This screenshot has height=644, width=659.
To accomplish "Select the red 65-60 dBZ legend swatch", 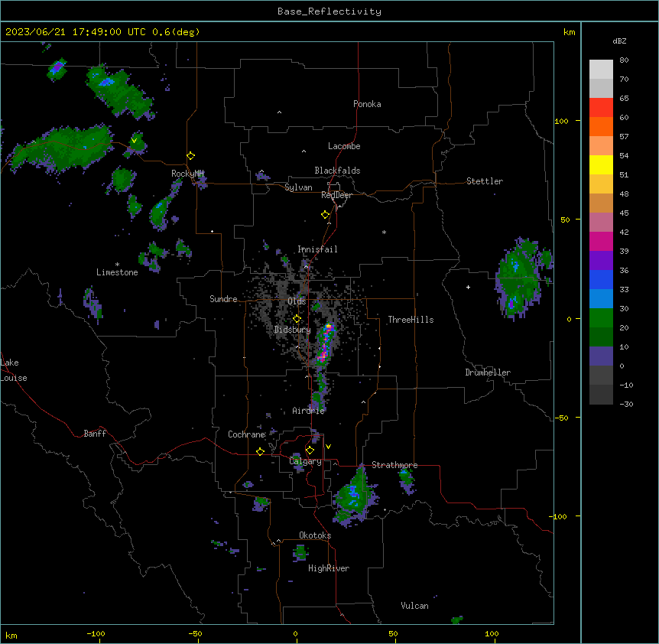I will (x=601, y=108).
